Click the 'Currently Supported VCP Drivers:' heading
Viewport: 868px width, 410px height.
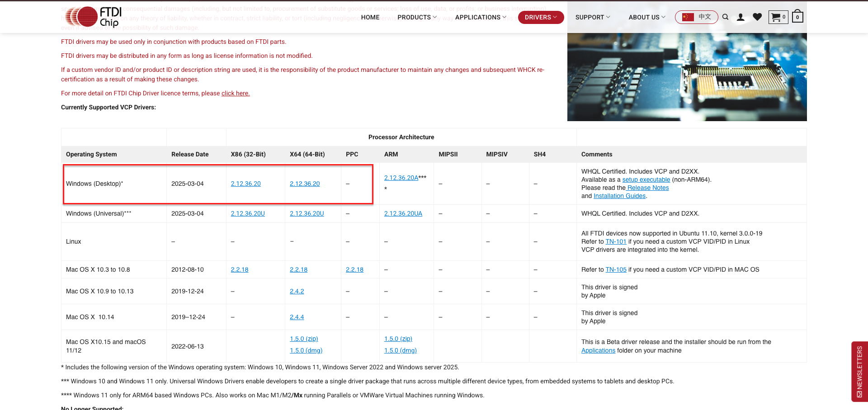click(x=108, y=107)
